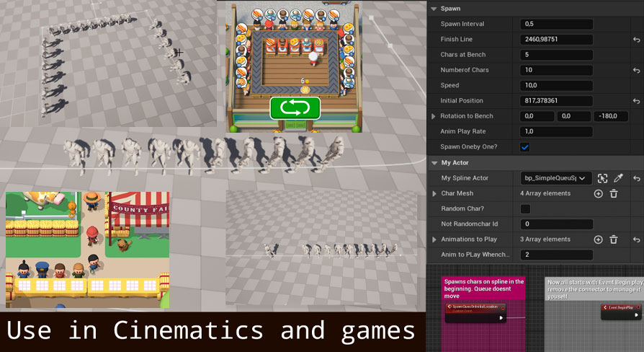Viewport: 644px width, 352px height.
Task: Click the Spawn Interval value field
Action: coord(557,24)
